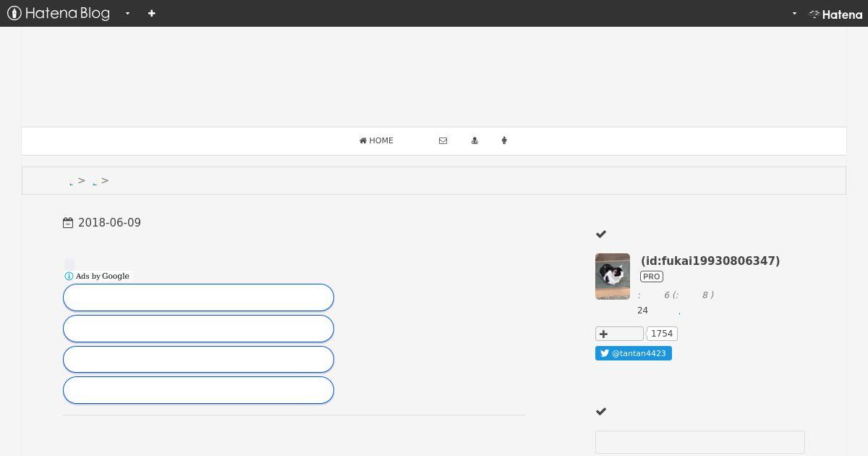Click the checkmark icon above the profile
This screenshot has width=868, height=456.
pyautogui.click(x=601, y=235)
